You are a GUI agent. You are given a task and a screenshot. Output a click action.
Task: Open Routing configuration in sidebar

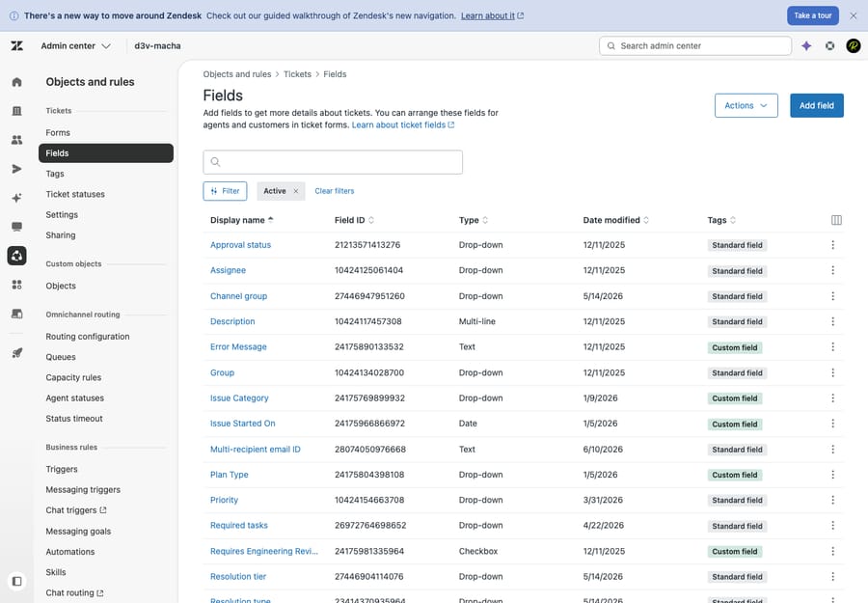(x=88, y=337)
